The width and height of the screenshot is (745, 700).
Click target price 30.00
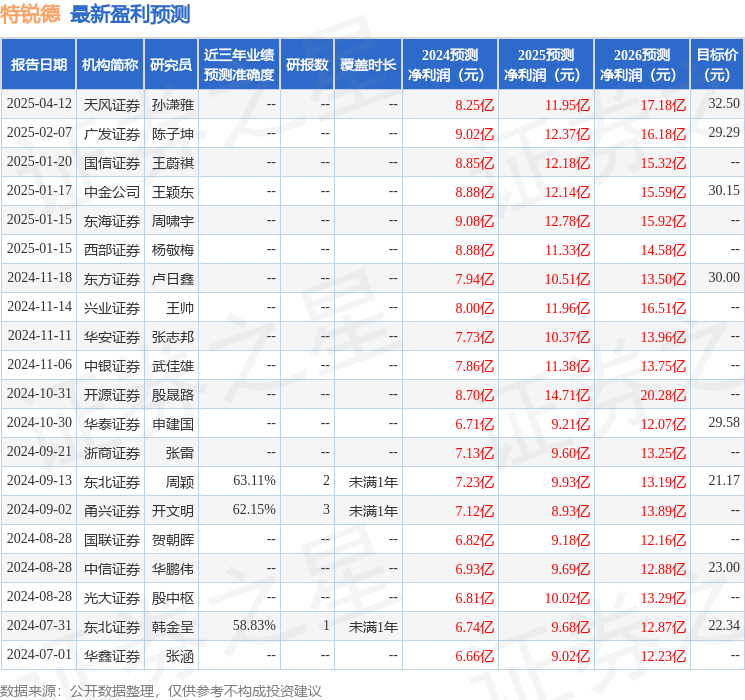click(724, 278)
